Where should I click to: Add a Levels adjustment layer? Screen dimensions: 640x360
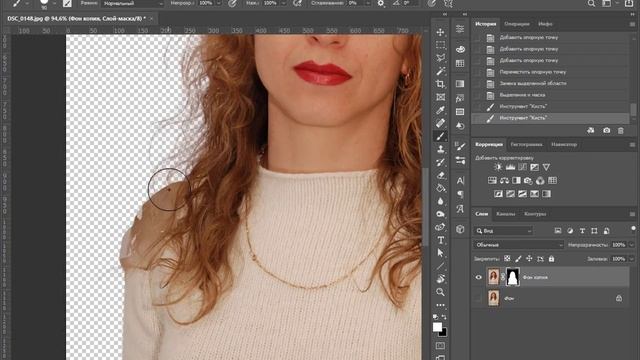[x=510, y=167]
